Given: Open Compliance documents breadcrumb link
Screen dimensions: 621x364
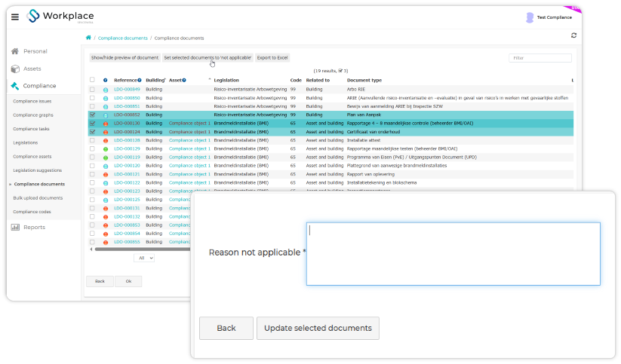Looking at the screenshot, I should (123, 38).
